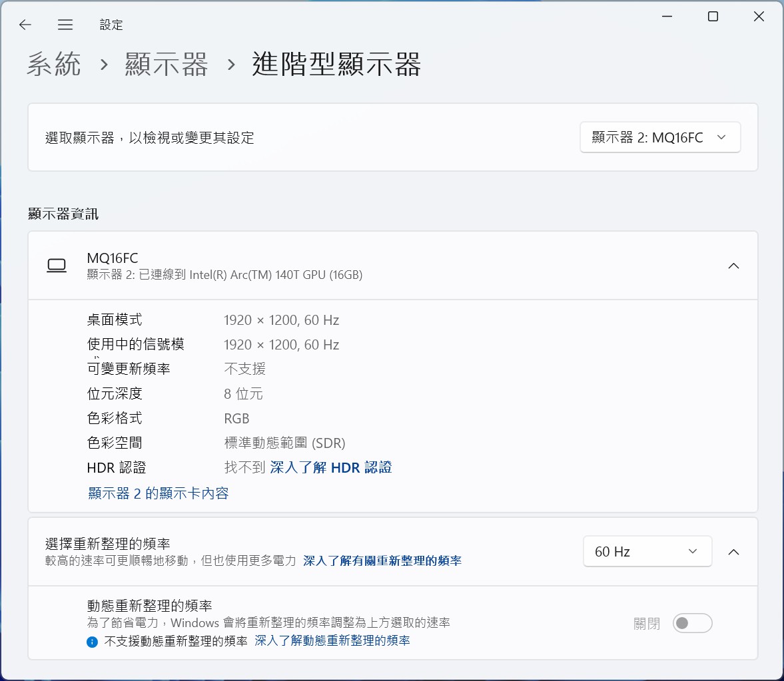The height and width of the screenshot is (681, 784).
Task: Click the MQ16FC display name
Action: [x=113, y=258]
